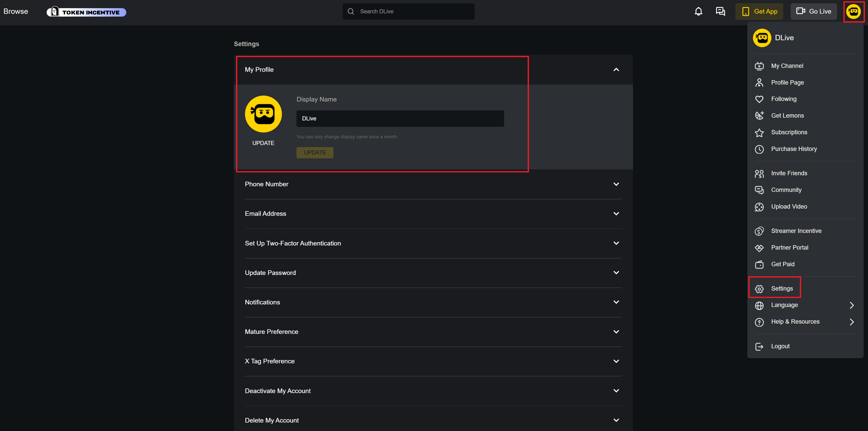This screenshot has width=868, height=431.
Task: Click the Get App button
Action: 759,12
